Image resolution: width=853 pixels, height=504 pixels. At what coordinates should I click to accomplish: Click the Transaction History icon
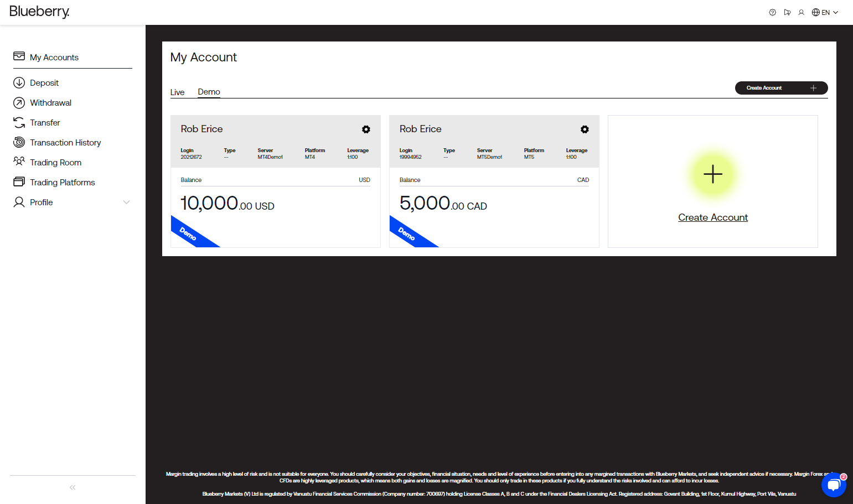click(x=19, y=142)
